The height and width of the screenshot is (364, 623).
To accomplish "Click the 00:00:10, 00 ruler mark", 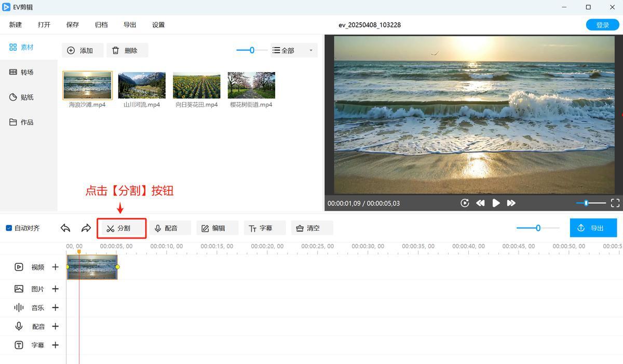I will coord(167,246).
